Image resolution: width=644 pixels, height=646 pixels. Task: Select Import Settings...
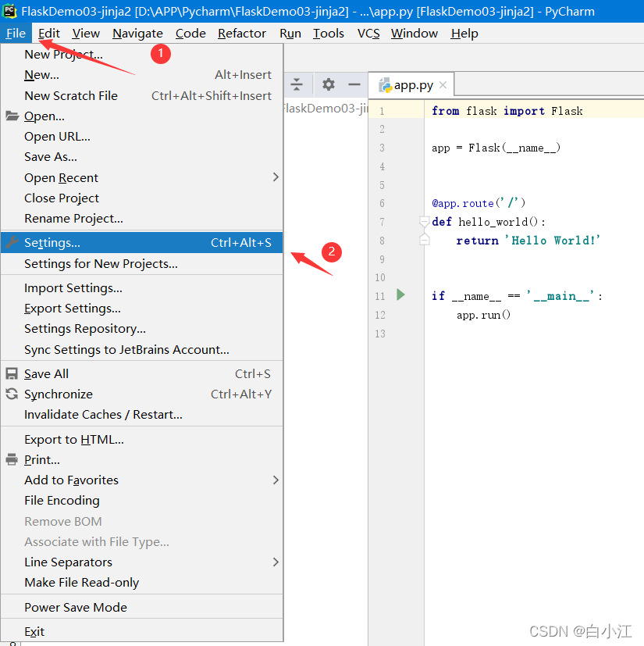click(x=141, y=288)
